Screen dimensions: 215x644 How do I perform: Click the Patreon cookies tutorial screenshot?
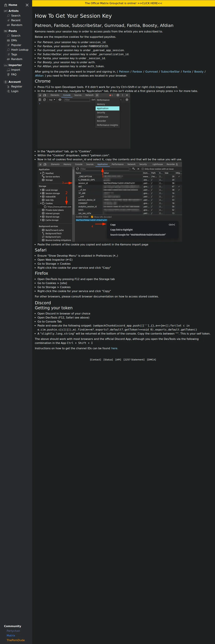(x=110, y=202)
